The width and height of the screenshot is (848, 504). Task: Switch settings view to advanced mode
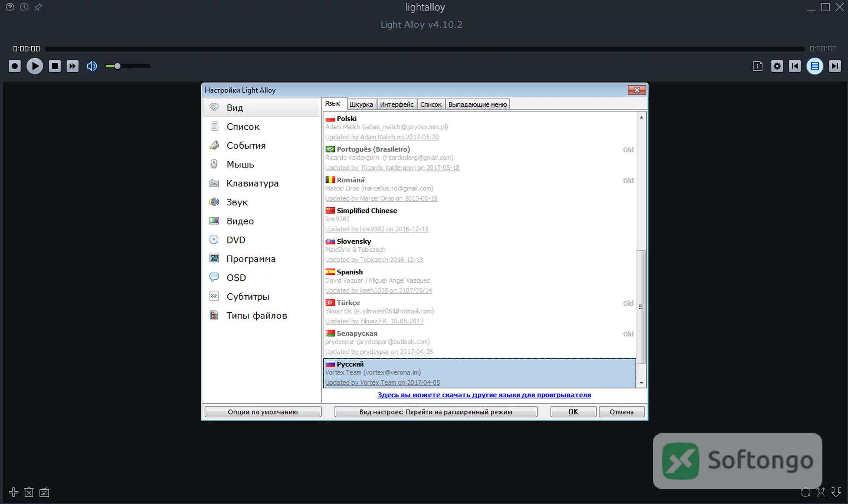click(435, 412)
